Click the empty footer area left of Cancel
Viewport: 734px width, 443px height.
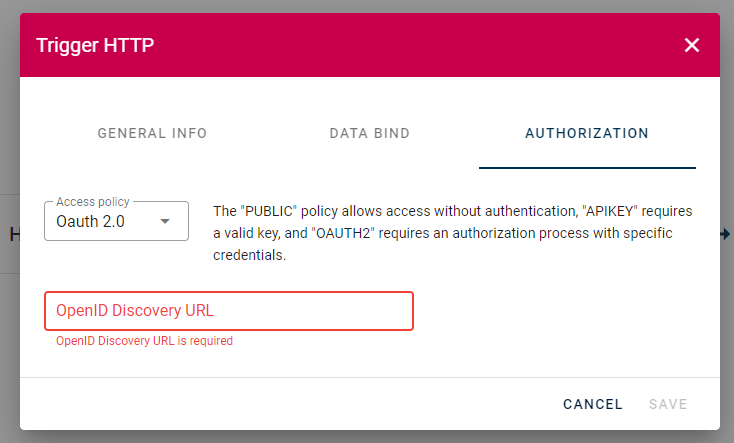[x=290, y=404]
